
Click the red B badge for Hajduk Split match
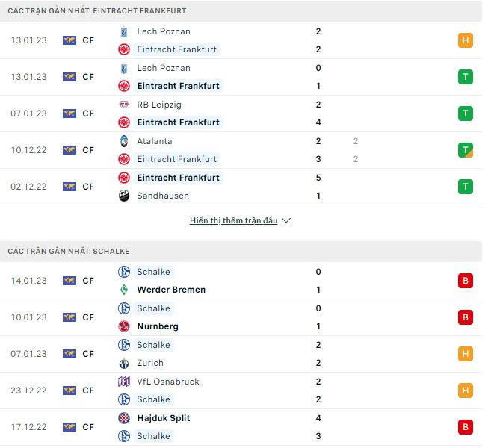[466, 427]
